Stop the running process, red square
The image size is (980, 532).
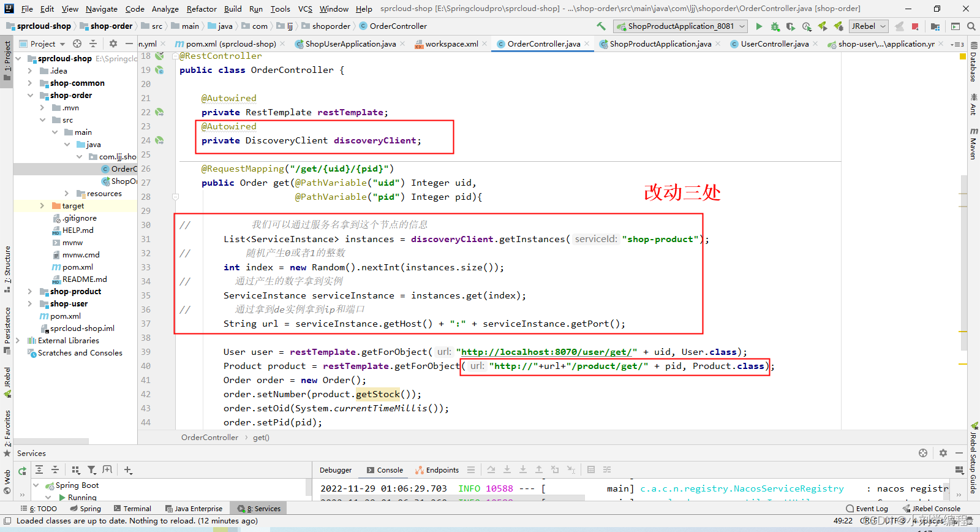(x=915, y=26)
